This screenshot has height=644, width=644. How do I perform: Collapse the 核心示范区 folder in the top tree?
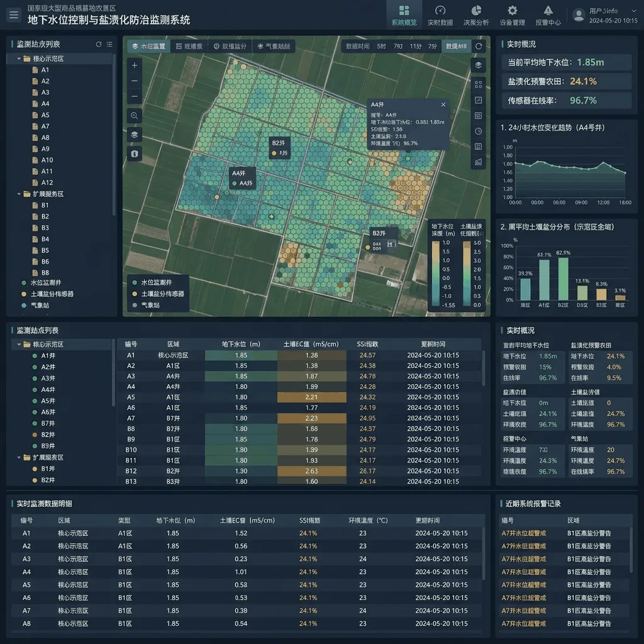[19, 58]
